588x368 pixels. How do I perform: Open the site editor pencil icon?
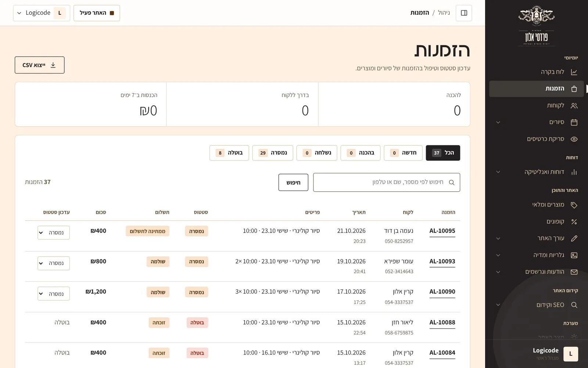pos(574,238)
